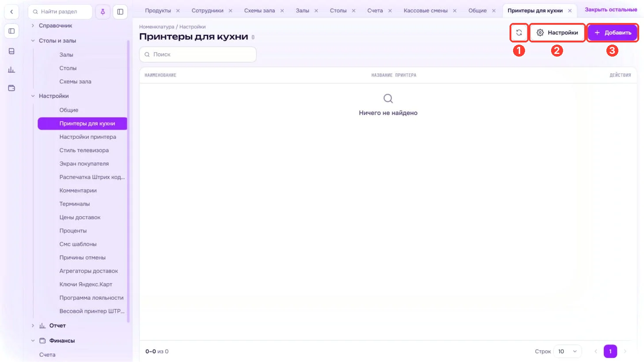Open Экран покупателя in the sidebar
Screen dimensions: 644x362
(x=84, y=164)
